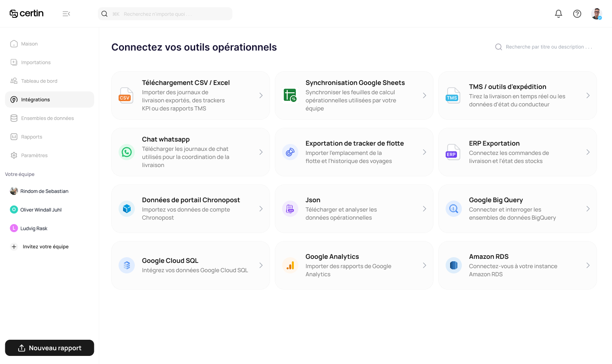Expand the Google Cloud SQL chevron
The image size is (612, 364).
tap(261, 265)
